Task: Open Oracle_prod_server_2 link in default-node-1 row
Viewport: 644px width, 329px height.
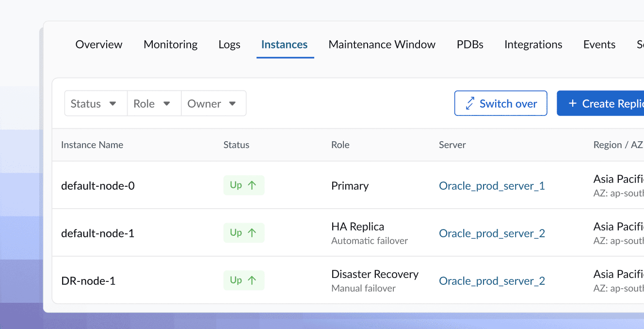Action: pyautogui.click(x=492, y=233)
